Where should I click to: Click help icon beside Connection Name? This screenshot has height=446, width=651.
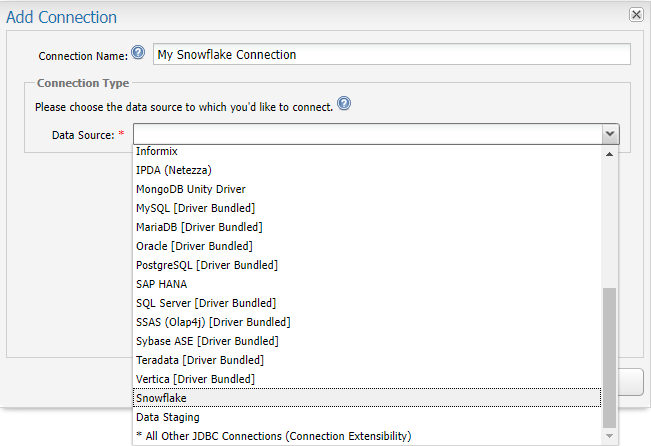(138, 52)
